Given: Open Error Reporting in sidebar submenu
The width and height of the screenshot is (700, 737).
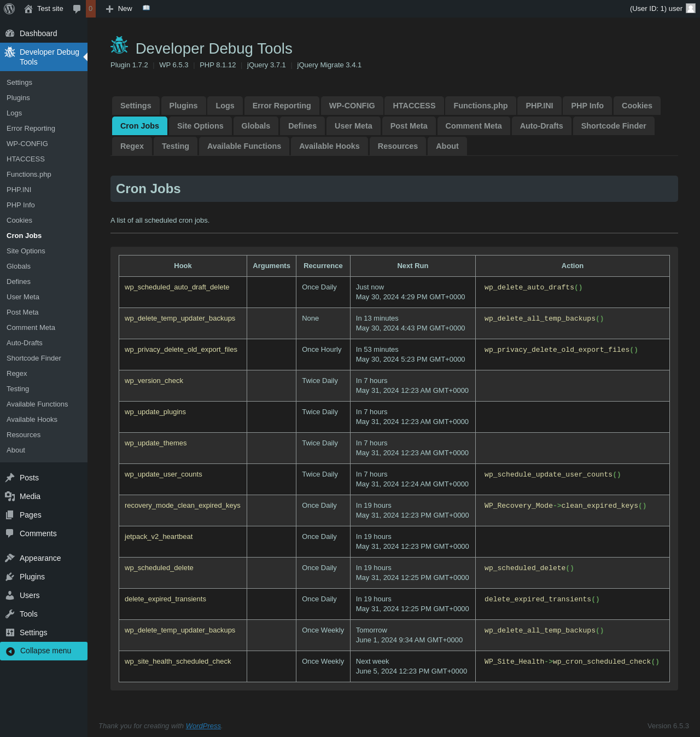Looking at the screenshot, I should coord(31,129).
